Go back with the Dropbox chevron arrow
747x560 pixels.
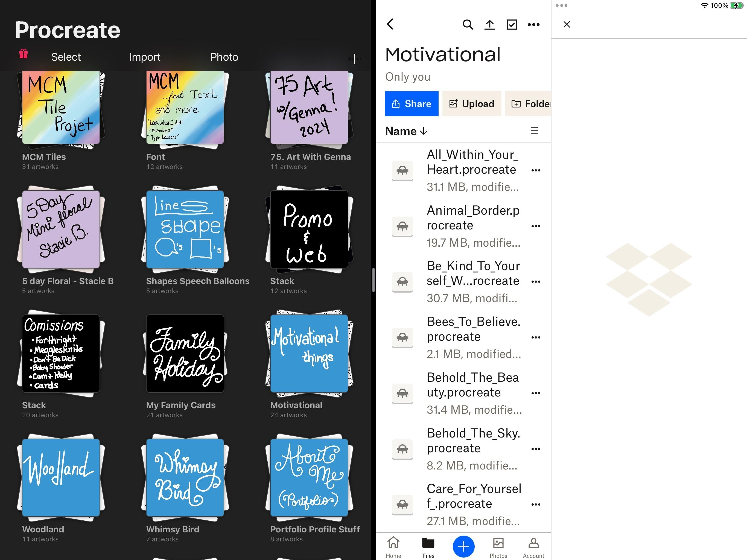point(390,24)
